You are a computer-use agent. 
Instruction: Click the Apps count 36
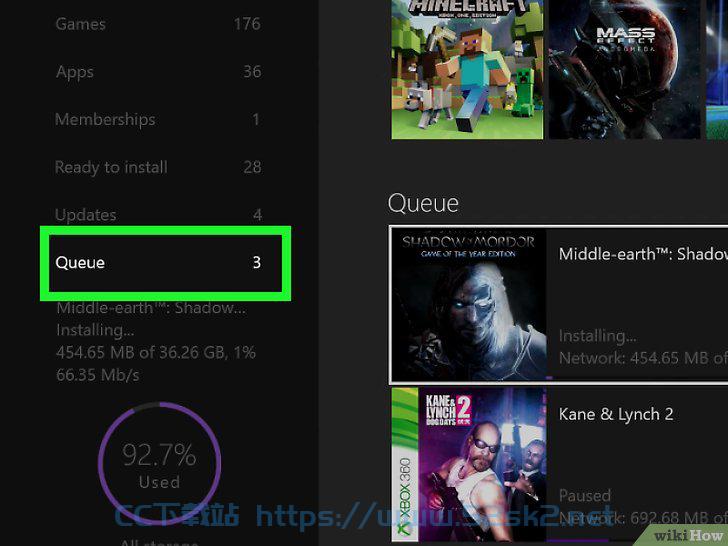pyautogui.click(x=252, y=72)
